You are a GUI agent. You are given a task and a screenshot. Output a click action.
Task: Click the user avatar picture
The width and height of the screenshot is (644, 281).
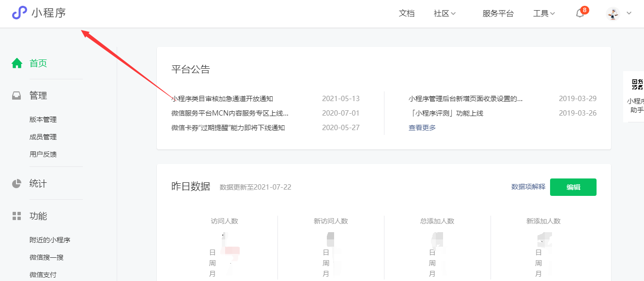coord(613,14)
